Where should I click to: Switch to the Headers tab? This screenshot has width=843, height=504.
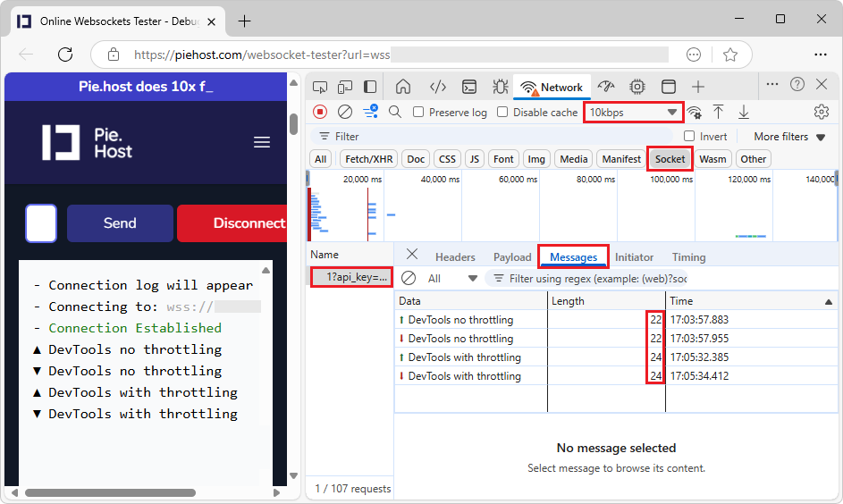tap(455, 257)
